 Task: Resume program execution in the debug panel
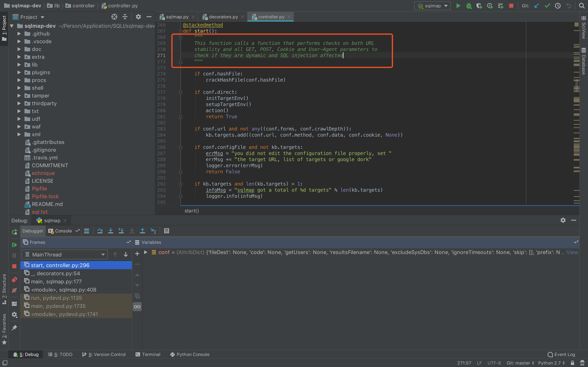click(x=14, y=245)
